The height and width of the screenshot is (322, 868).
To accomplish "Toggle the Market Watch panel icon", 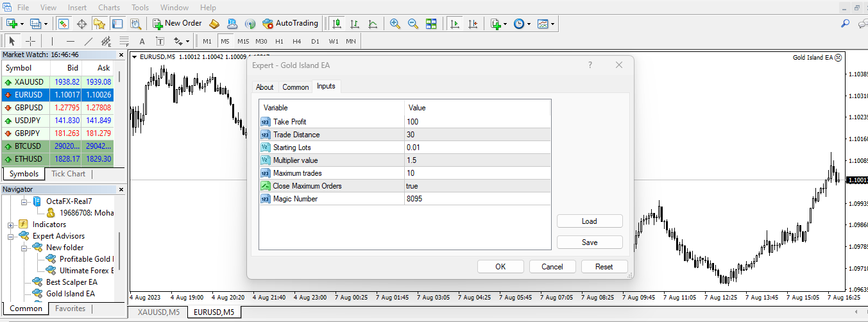I will 64,24.
